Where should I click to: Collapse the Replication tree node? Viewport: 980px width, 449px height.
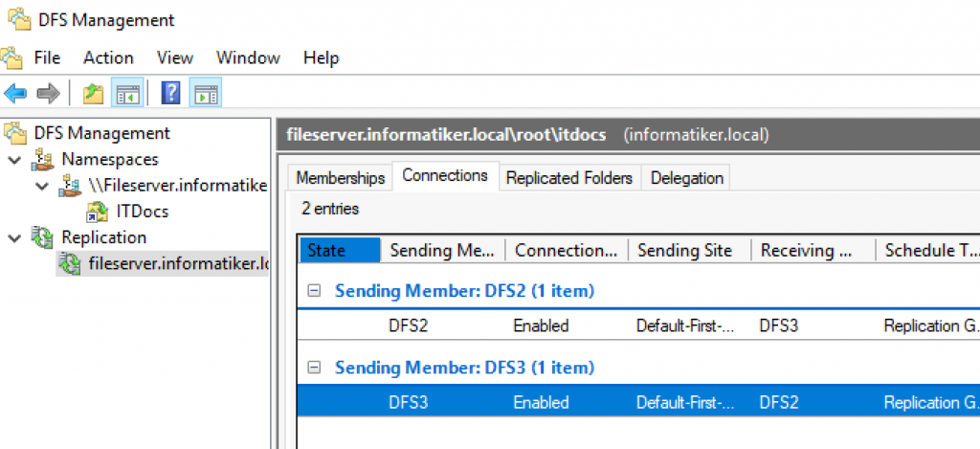coord(15,237)
